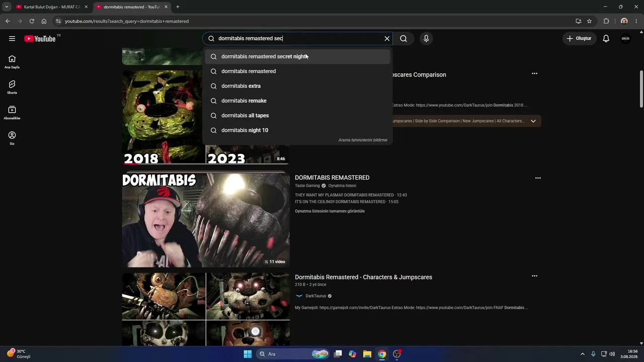This screenshot has height=362, width=644.
Task: Reload the current page
Action: (32, 21)
